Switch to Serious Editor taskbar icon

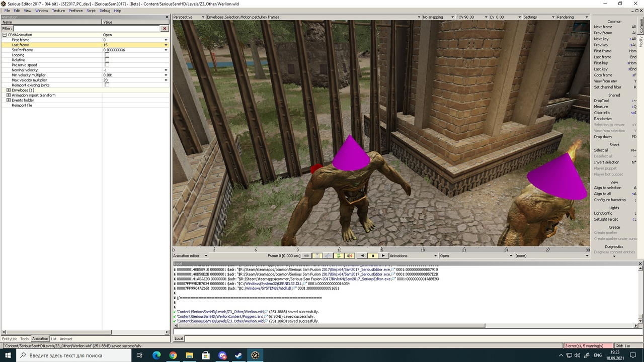tap(255, 355)
